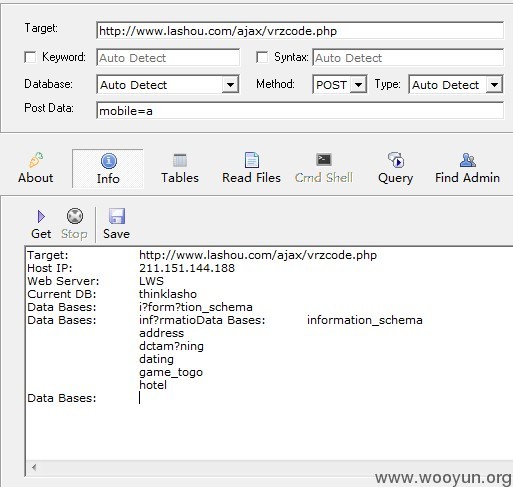Open the Read Files document icon
This screenshot has width=513, height=487.
coord(252,160)
